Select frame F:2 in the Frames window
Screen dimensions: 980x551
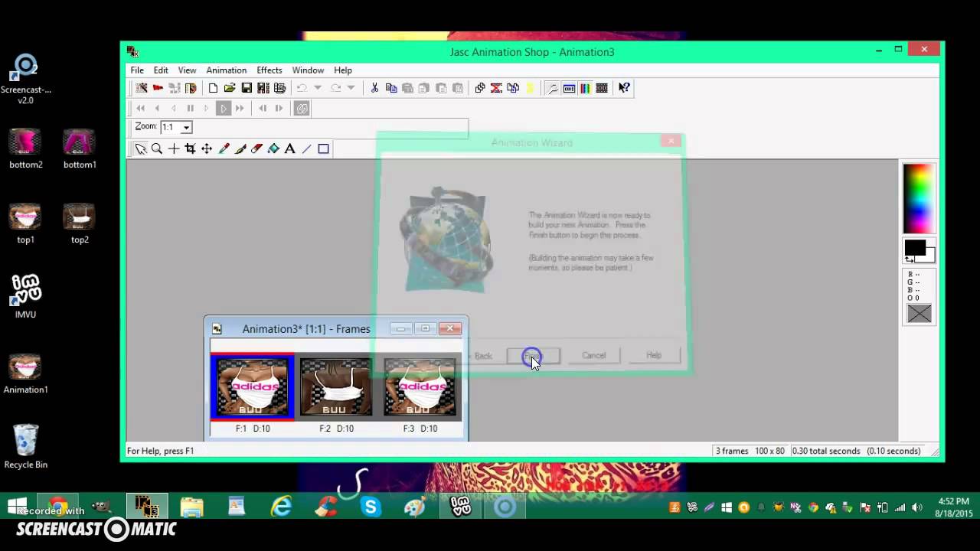(335, 388)
